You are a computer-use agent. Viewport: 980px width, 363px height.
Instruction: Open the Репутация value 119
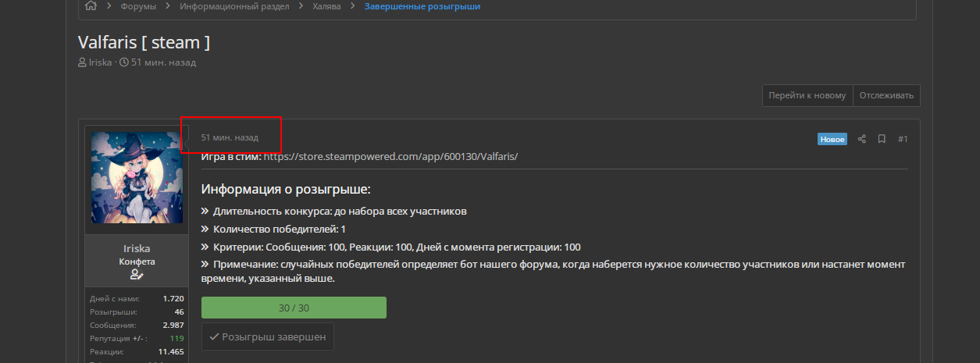tap(176, 339)
